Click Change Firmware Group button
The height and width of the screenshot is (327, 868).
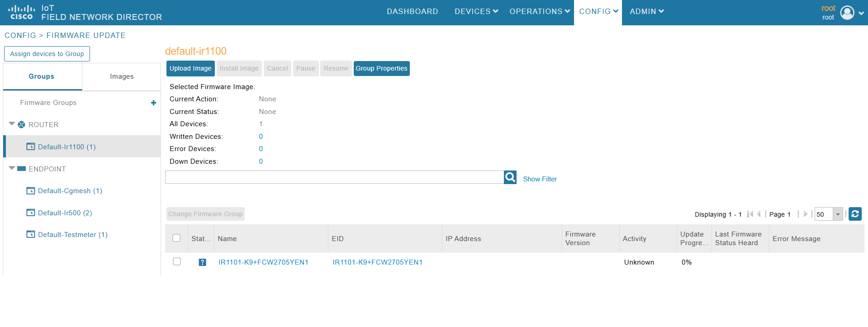coord(205,214)
